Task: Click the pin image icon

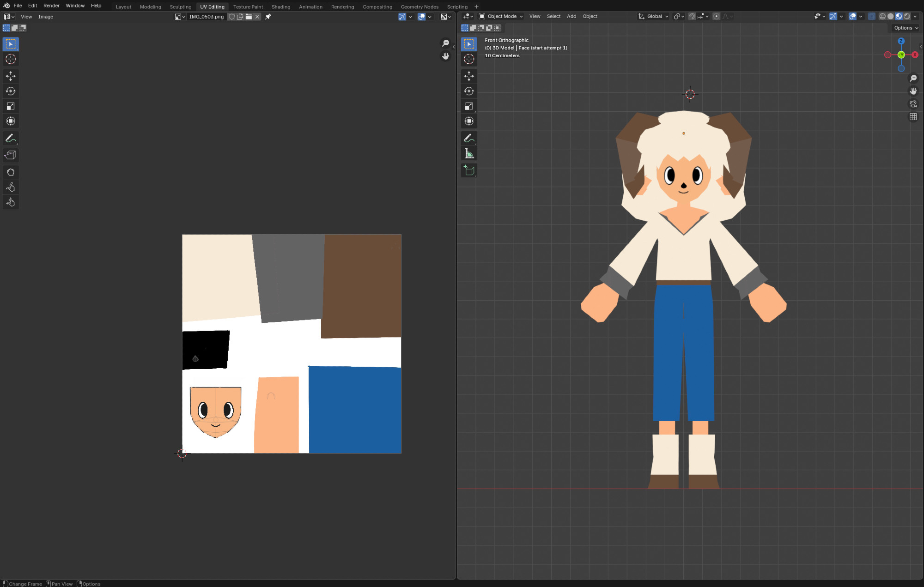Action: click(x=268, y=17)
